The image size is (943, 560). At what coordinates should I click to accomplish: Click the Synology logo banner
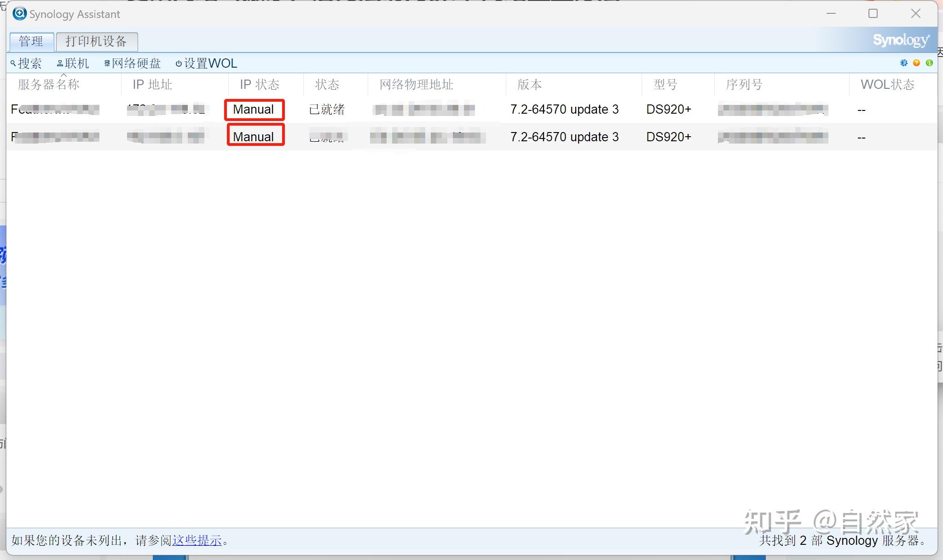click(901, 40)
